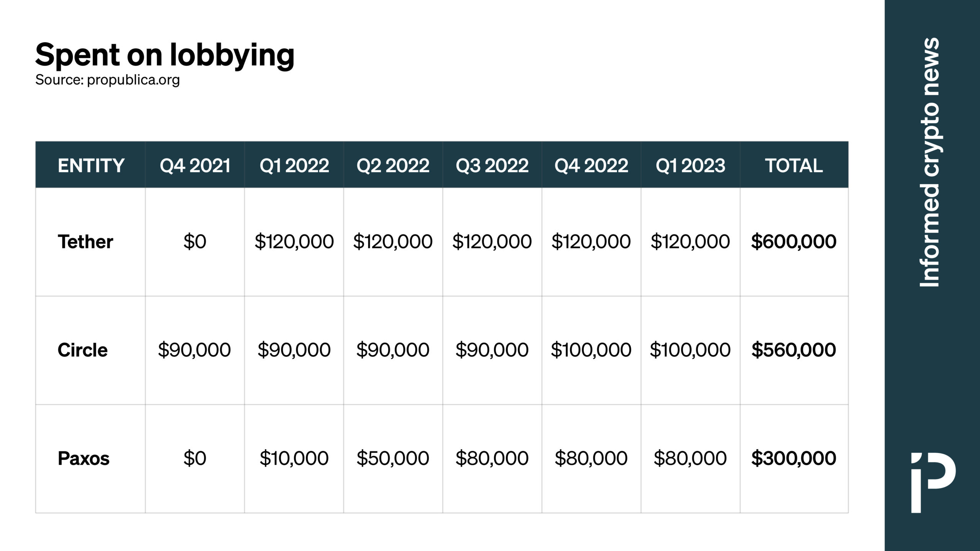Image resolution: width=980 pixels, height=551 pixels.
Task: Click Tether's Q4 2021 $0 cell
Action: click(195, 242)
